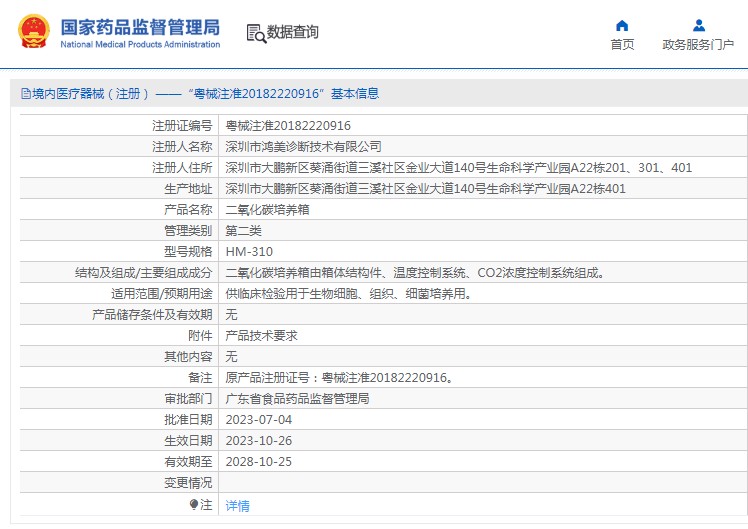Viewport: 748px width, 529px height.
Task: Click the 型号规格 row label
Action: click(x=188, y=251)
